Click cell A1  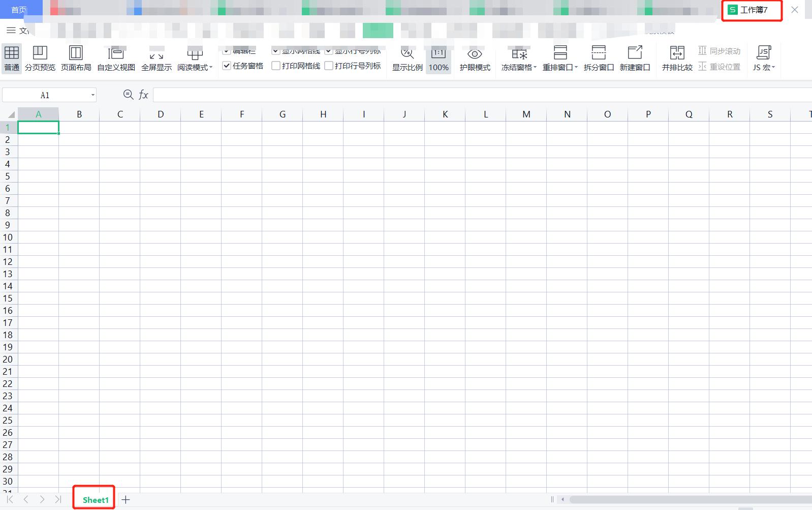39,128
